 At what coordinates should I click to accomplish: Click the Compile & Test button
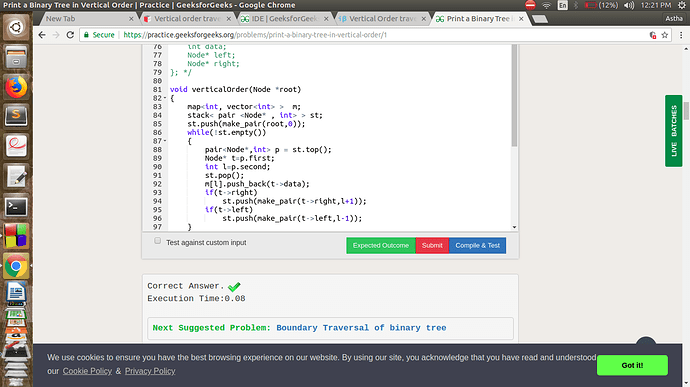click(477, 245)
